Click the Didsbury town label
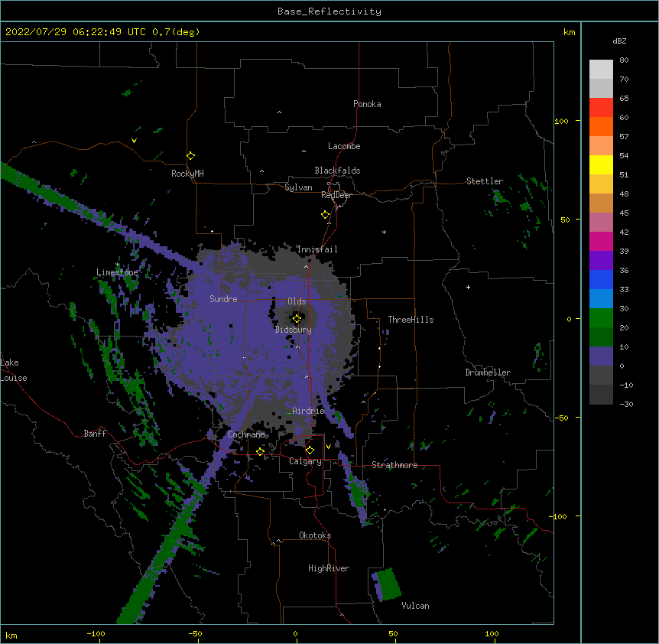This screenshot has width=659, height=644. point(294,330)
